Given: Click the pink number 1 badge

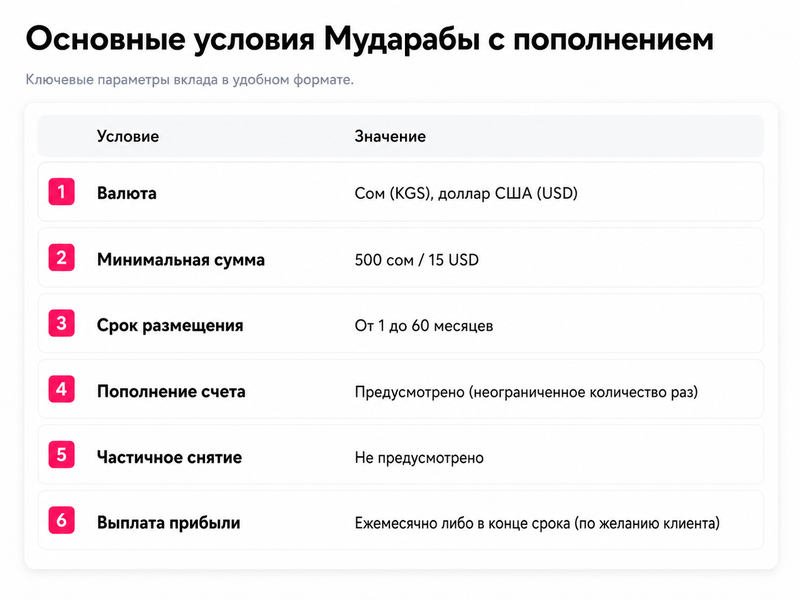Looking at the screenshot, I should pyautogui.click(x=61, y=192).
